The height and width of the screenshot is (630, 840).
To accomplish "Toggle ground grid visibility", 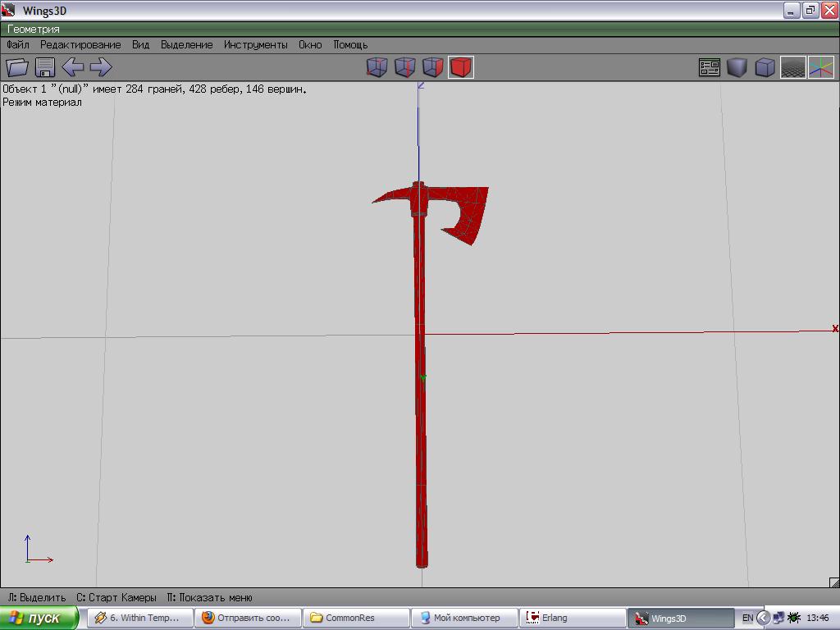I will [792, 67].
